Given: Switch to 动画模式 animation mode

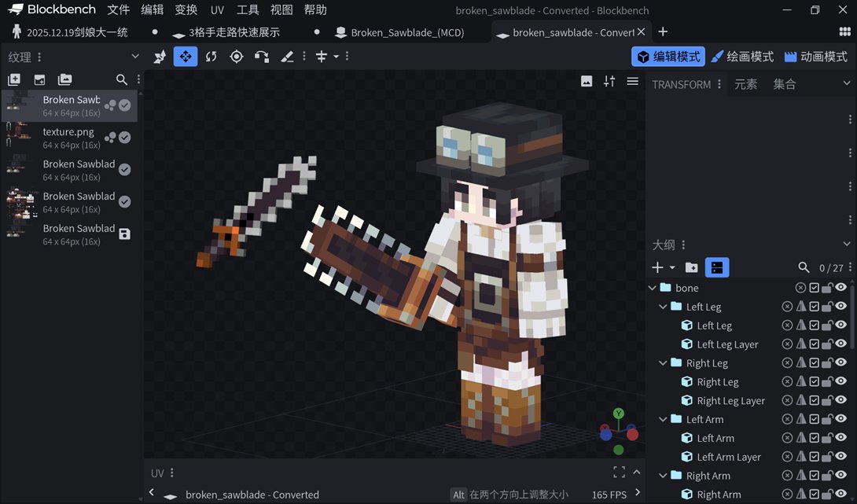Looking at the screenshot, I should pyautogui.click(x=816, y=57).
